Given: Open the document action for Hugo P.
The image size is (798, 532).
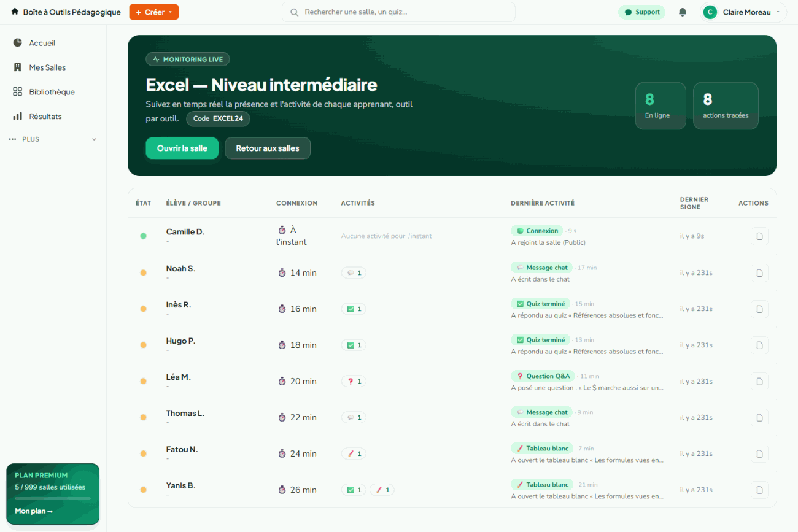Looking at the screenshot, I should (759, 345).
